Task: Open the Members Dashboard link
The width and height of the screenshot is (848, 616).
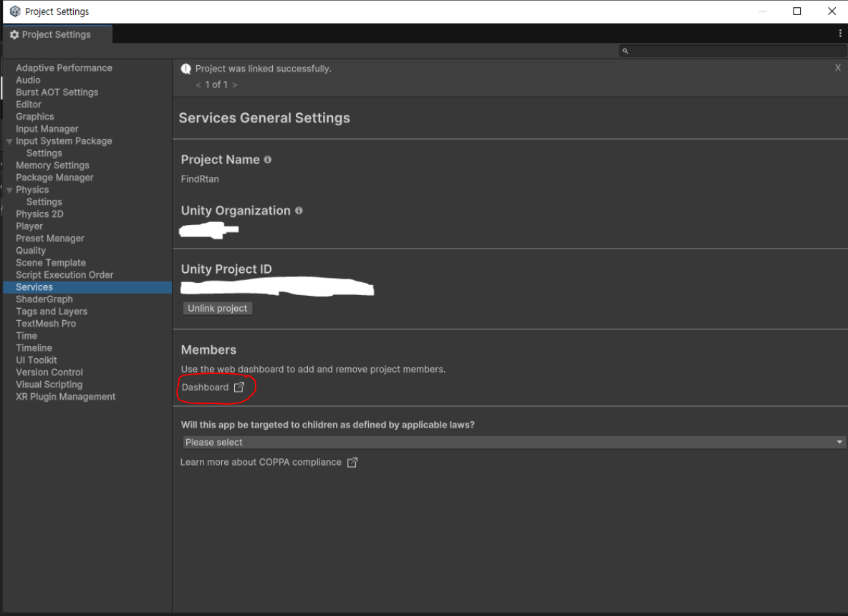Action: point(213,388)
